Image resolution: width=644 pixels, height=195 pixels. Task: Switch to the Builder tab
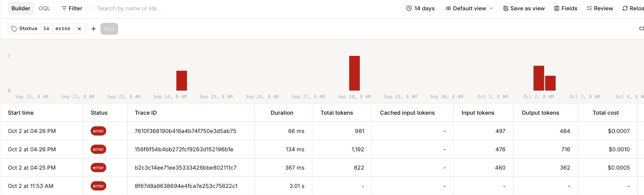(x=21, y=8)
